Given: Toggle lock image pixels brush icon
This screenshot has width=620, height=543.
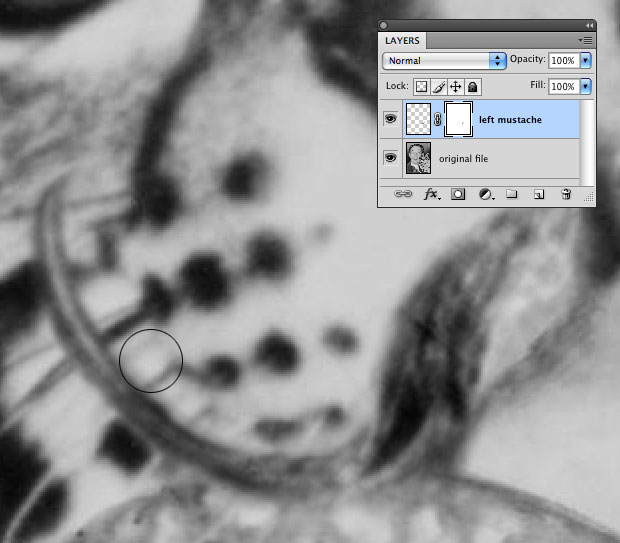Looking at the screenshot, I should click(x=438, y=87).
